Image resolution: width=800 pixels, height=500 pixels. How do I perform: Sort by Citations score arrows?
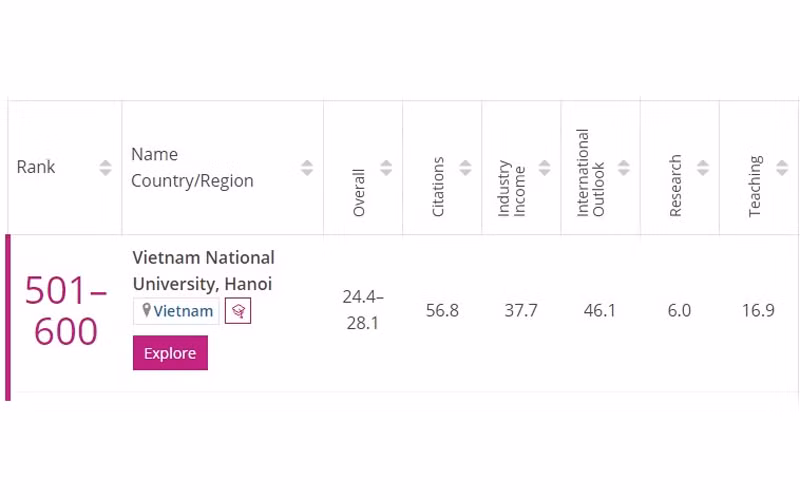pyautogui.click(x=465, y=168)
